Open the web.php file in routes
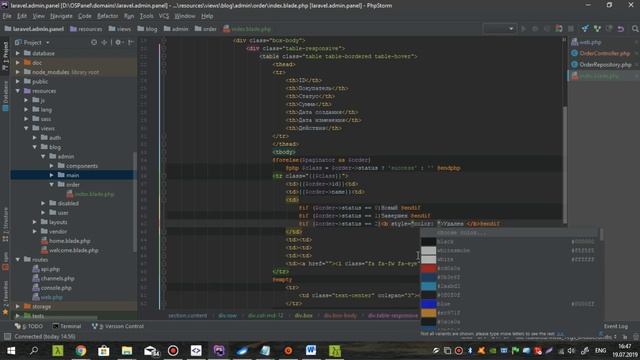The width and height of the screenshot is (640, 360). click(52, 297)
